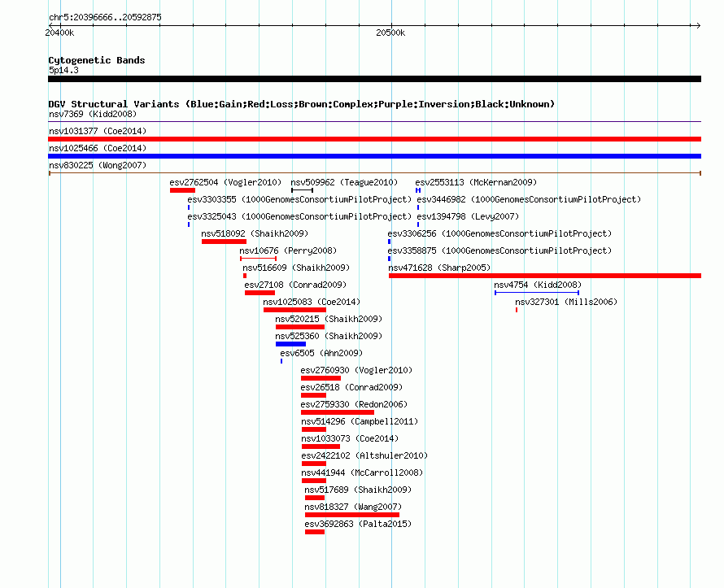
Task: Open nsv525360 (Shaikh2009) gain variant
Action: 329,336
